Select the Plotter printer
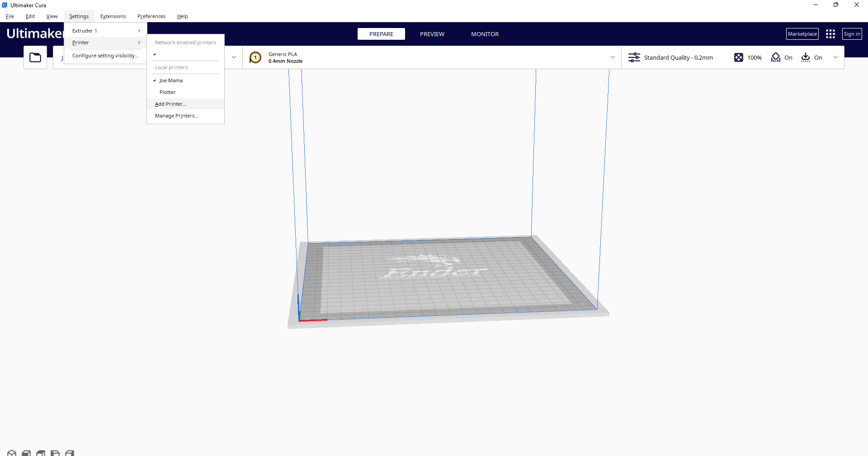Image resolution: width=868 pixels, height=456 pixels. (x=185, y=92)
